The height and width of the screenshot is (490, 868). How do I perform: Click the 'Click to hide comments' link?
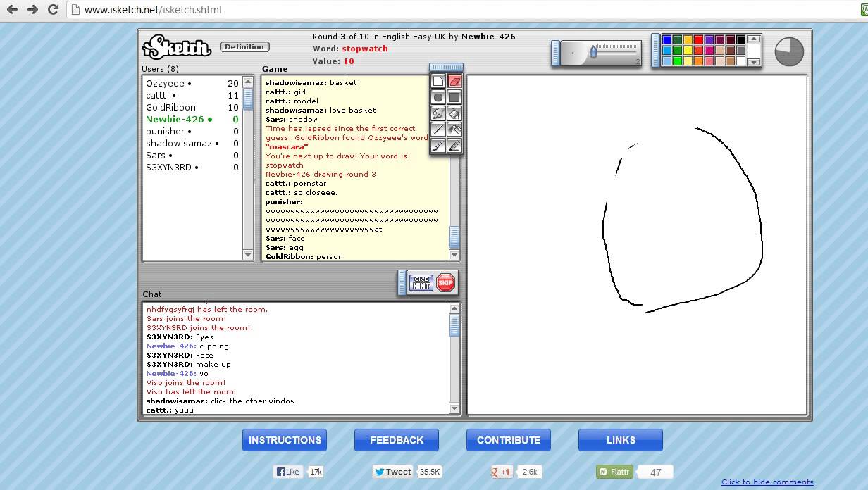[767, 482]
